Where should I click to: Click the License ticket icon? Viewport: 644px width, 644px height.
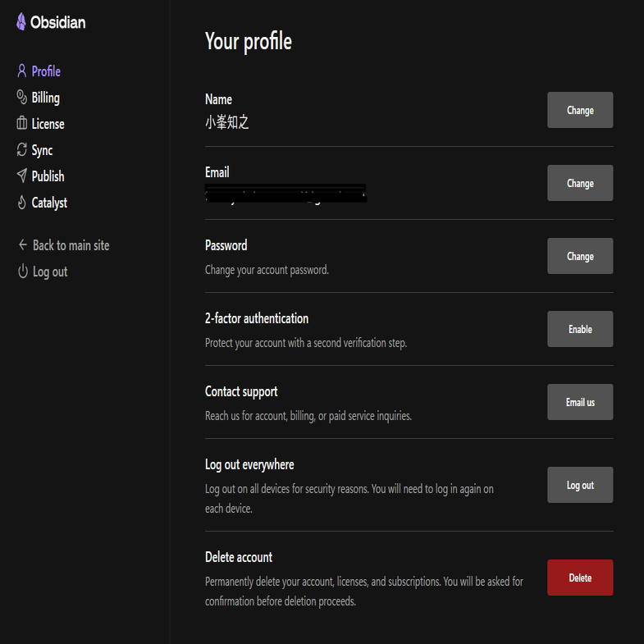click(22, 124)
